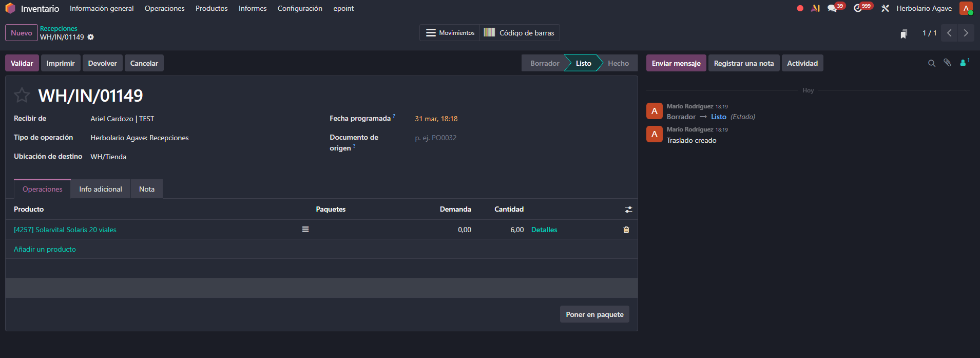Open the conversations chat icon
Image resolution: width=980 pixels, height=358 pixels.
click(x=832, y=9)
